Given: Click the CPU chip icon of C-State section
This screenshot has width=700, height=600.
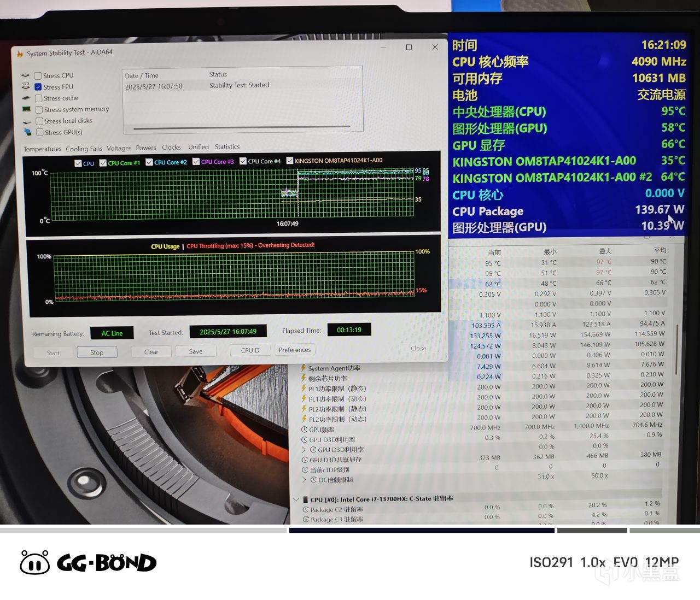Looking at the screenshot, I should click(x=305, y=499).
